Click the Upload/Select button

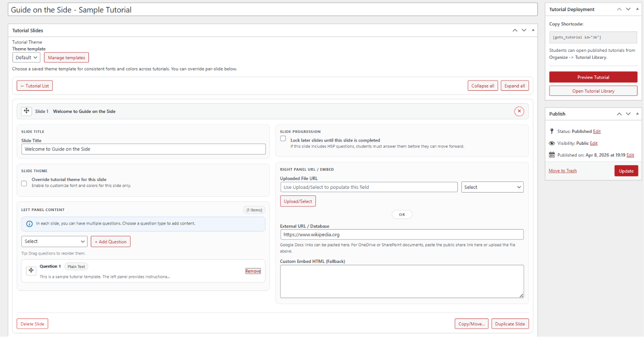298,201
